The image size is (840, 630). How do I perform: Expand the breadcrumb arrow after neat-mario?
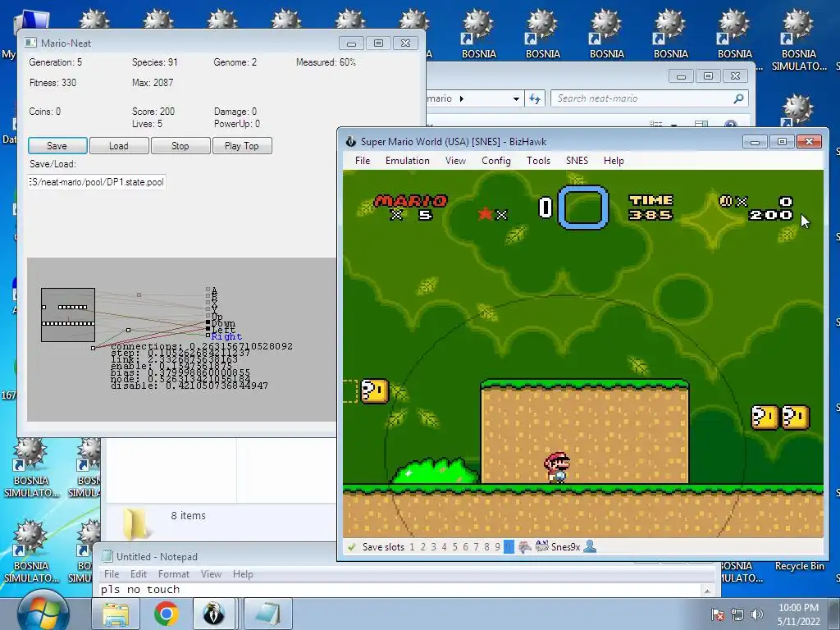[462, 98]
